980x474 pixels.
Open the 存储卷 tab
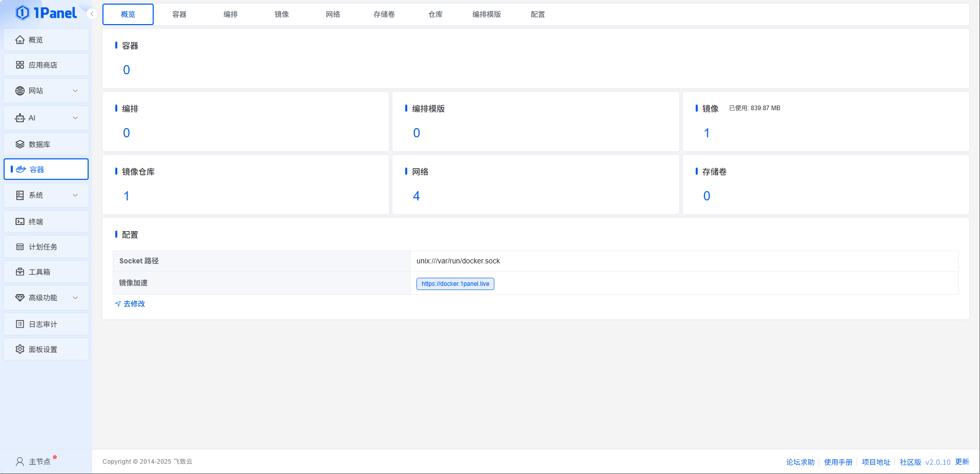click(x=384, y=14)
